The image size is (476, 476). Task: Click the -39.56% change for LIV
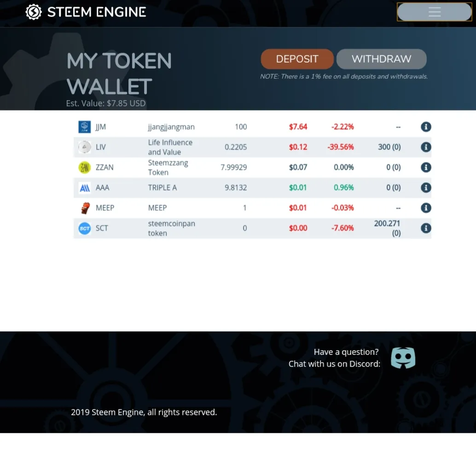[340, 147]
